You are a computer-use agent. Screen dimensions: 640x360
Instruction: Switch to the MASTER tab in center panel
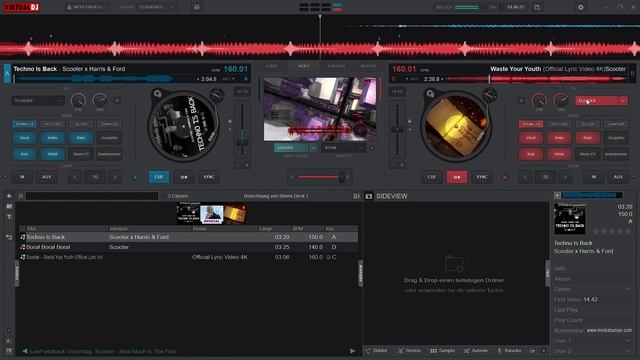(368, 66)
